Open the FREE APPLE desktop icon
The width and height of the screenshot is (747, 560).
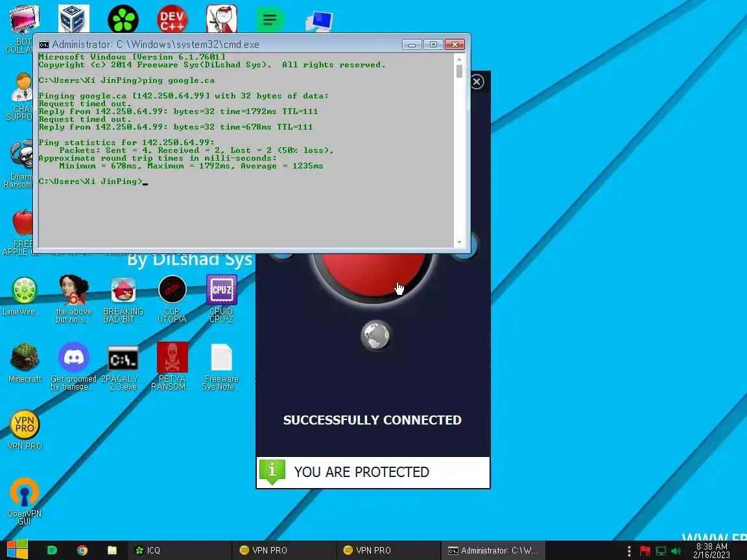pos(18,231)
